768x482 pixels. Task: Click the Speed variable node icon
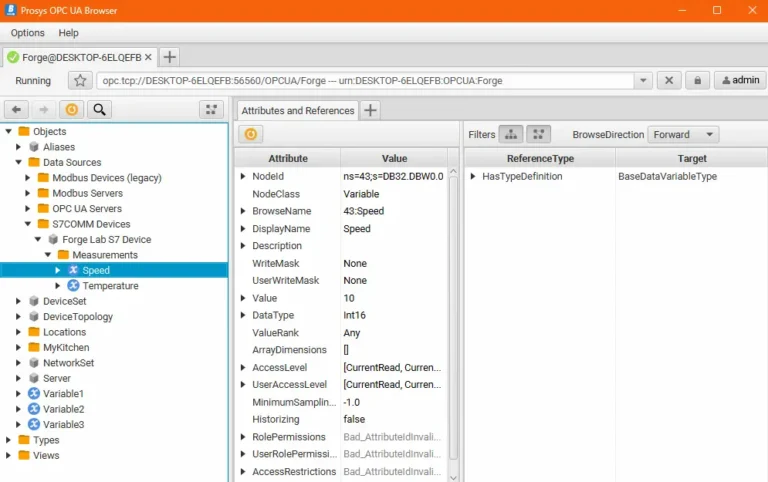73,270
